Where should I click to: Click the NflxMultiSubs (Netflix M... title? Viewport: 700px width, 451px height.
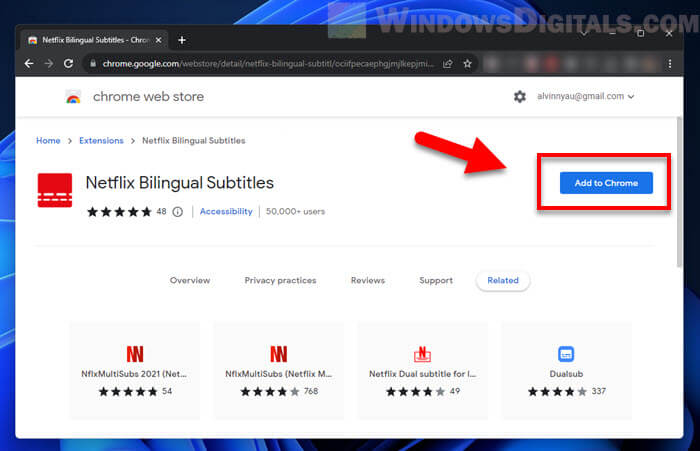[x=279, y=374]
